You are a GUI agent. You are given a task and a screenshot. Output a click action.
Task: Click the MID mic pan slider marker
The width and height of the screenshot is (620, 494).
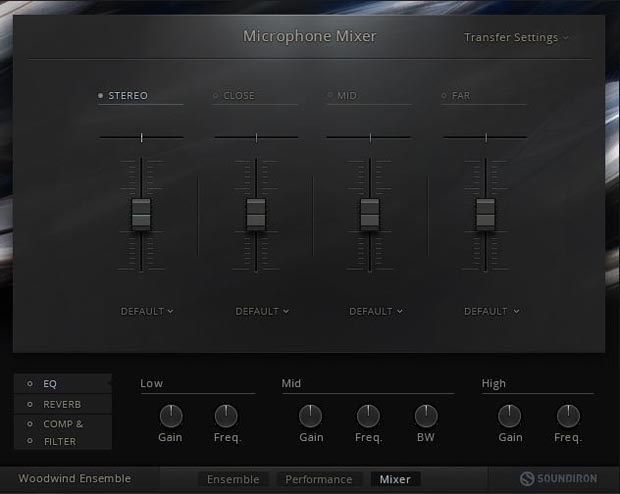coord(370,137)
